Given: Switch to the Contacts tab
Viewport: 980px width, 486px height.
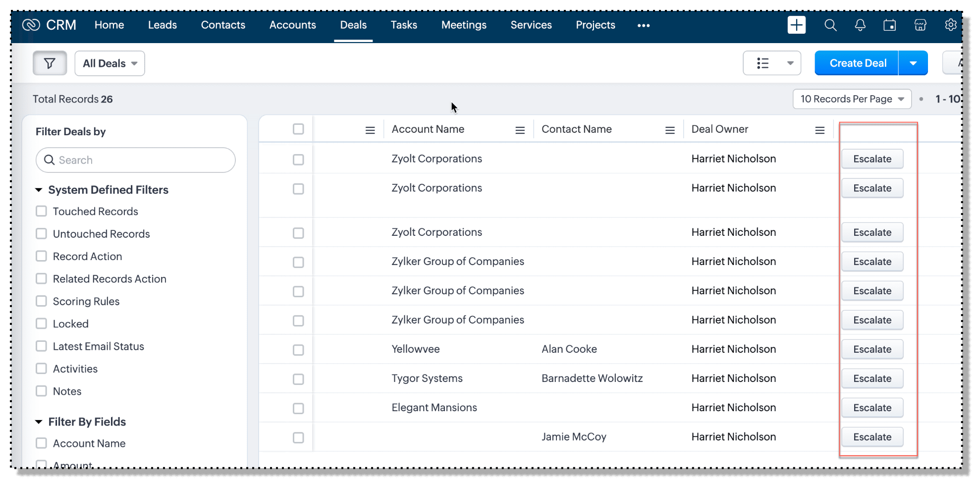Looking at the screenshot, I should point(223,25).
